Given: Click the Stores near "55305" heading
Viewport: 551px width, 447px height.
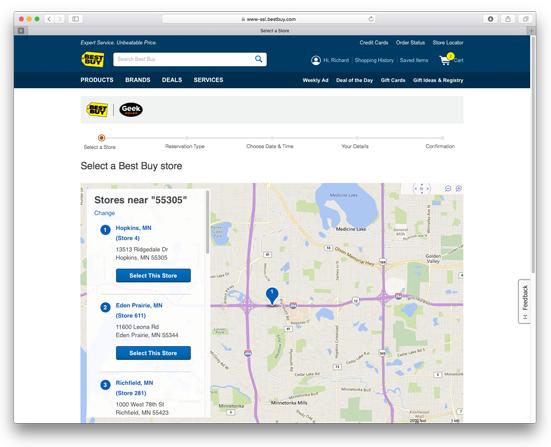Looking at the screenshot, I should point(141,200).
